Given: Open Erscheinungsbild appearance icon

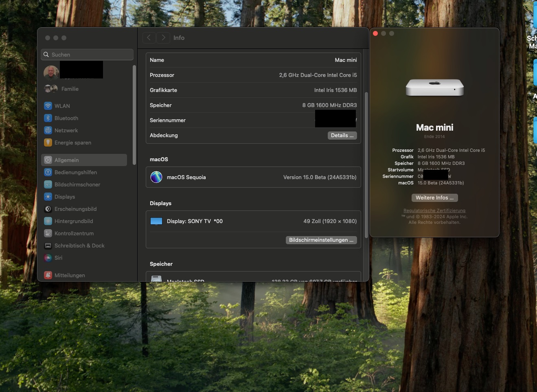Looking at the screenshot, I should [48, 209].
